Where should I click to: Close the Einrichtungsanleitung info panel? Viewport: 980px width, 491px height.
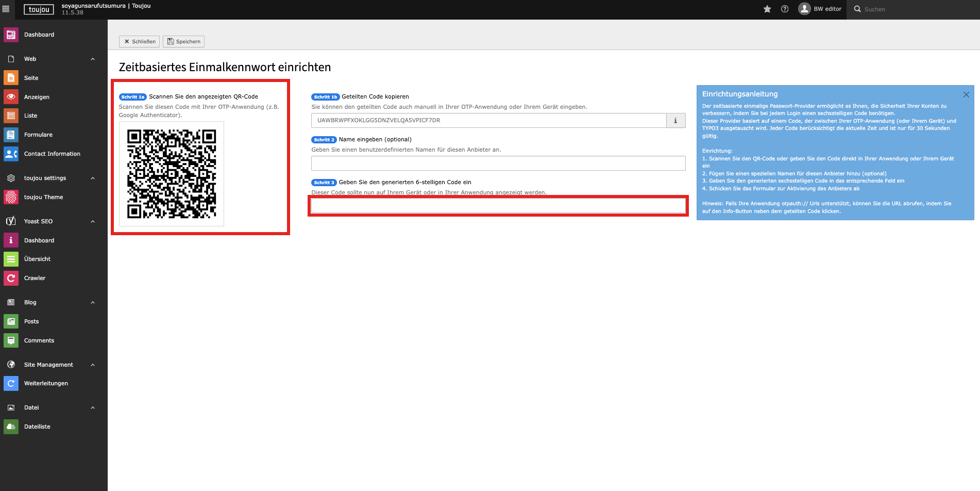pos(966,95)
